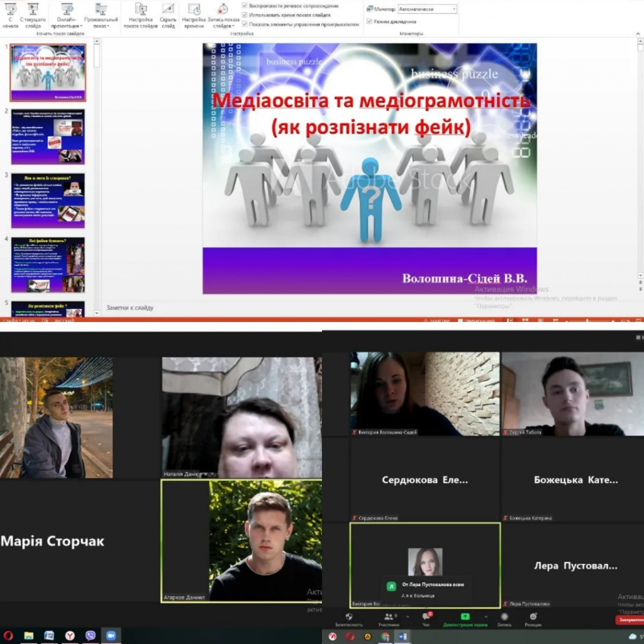Click Chrome icon in the taskbar
Viewport: 644px width, 644px height.
tap(385, 636)
